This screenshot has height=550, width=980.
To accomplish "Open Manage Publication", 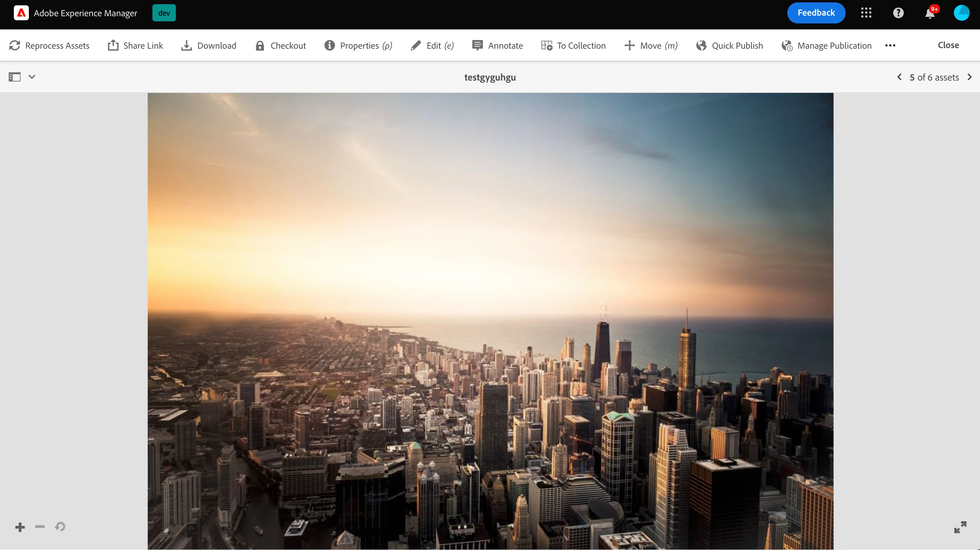I will pos(826,46).
